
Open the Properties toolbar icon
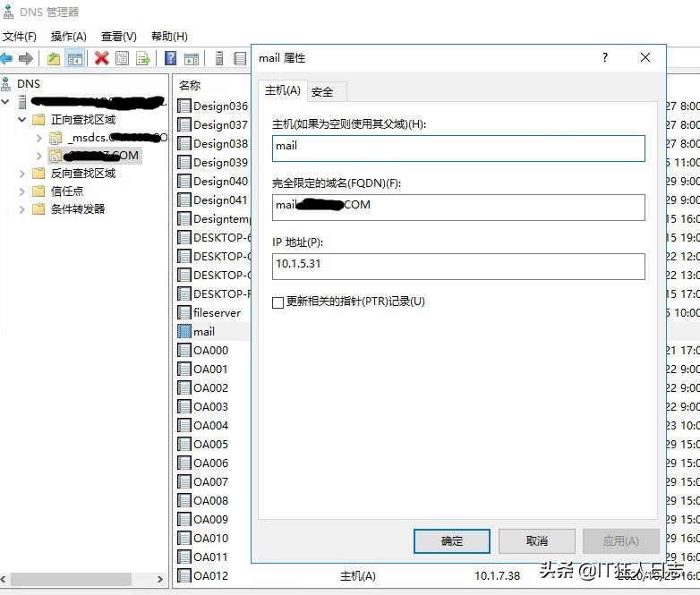point(122,58)
